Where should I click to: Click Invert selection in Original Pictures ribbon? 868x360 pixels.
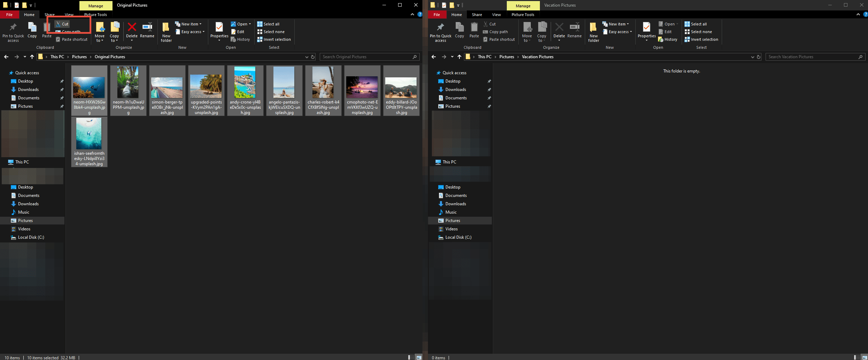click(274, 39)
